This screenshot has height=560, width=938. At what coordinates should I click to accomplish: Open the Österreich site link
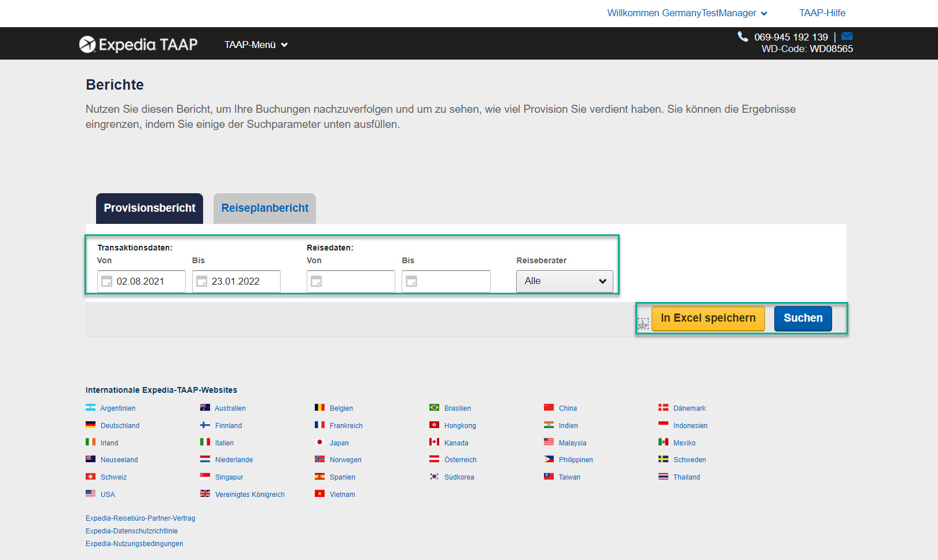[x=461, y=460]
